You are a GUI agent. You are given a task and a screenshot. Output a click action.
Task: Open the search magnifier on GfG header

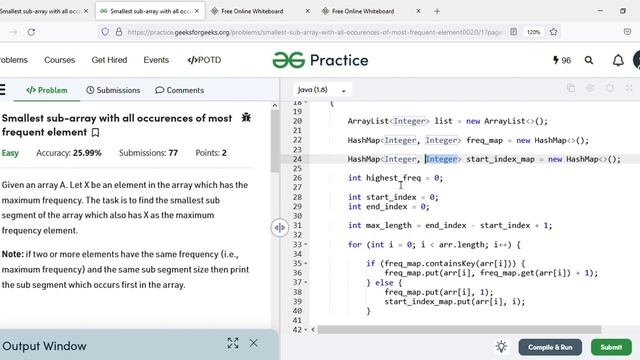589,60
